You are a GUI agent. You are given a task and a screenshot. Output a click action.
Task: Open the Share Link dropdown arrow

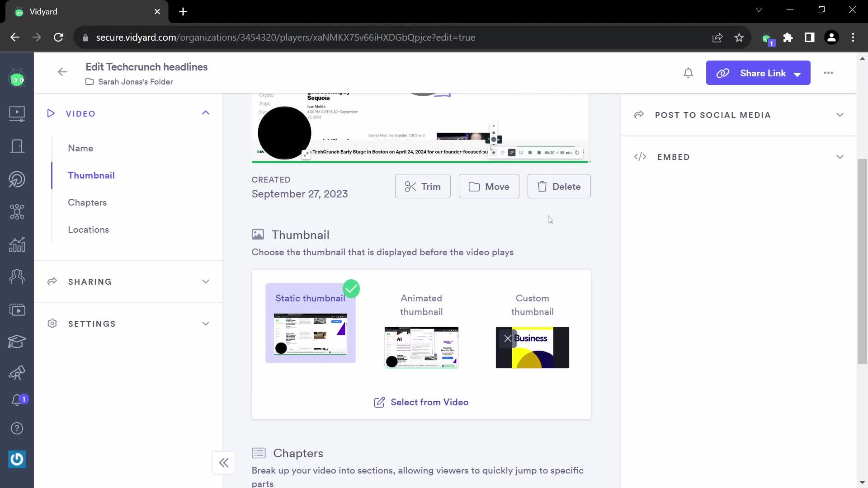point(797,74)
